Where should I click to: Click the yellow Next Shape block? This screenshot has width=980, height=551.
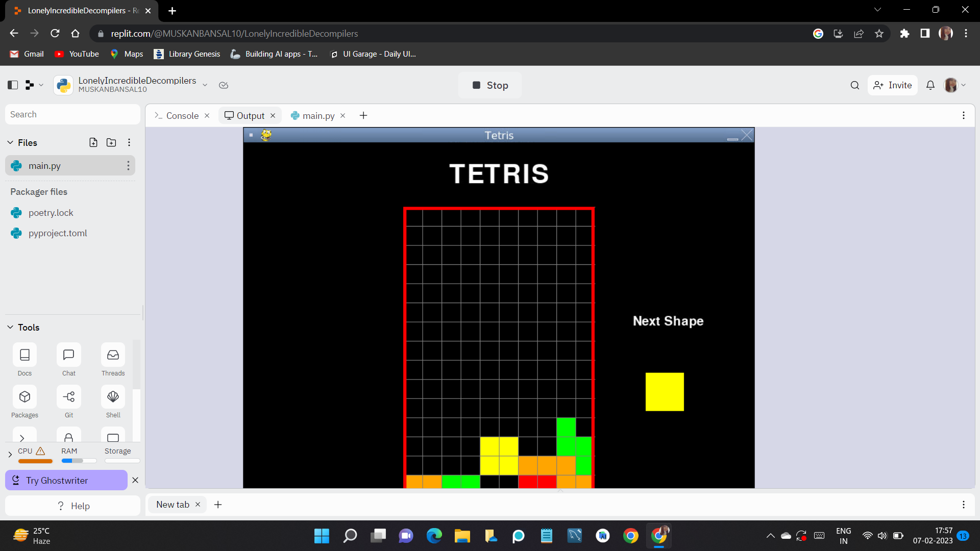tap(665, 391)
